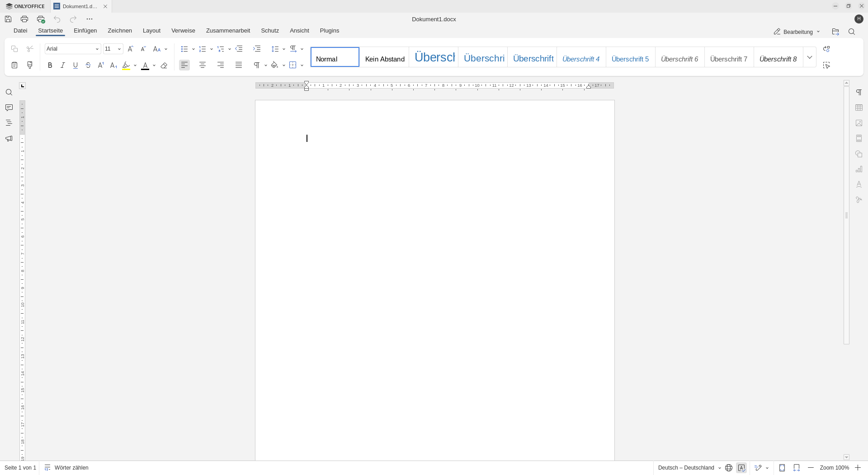Click the increase indent icon
The width and height of the screenshot is (868, 475).
257,49
